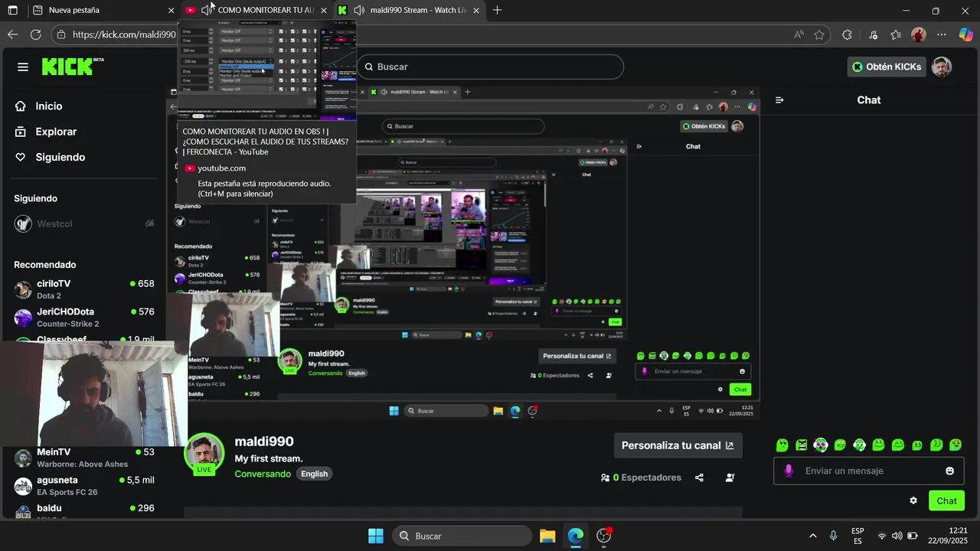Open File Explorer on the taskbar
The width and height of the screenshot is (980, 551).
(x=547, y=536)
